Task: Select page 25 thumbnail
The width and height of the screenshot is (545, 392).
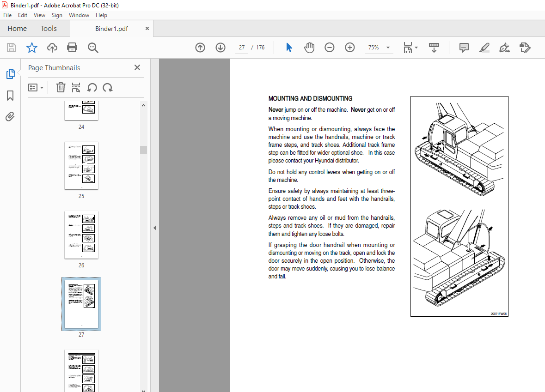Action: pos(81,165)
